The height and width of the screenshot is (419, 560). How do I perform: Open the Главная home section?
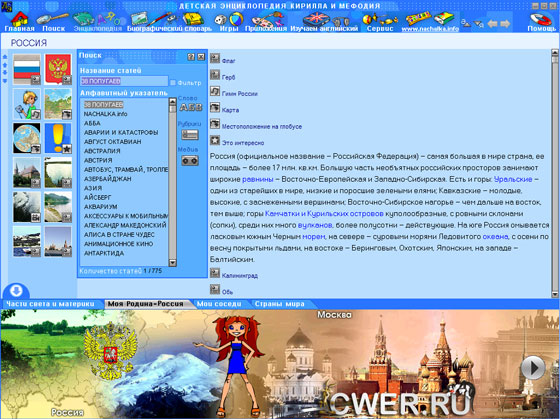tap(19, 22)
